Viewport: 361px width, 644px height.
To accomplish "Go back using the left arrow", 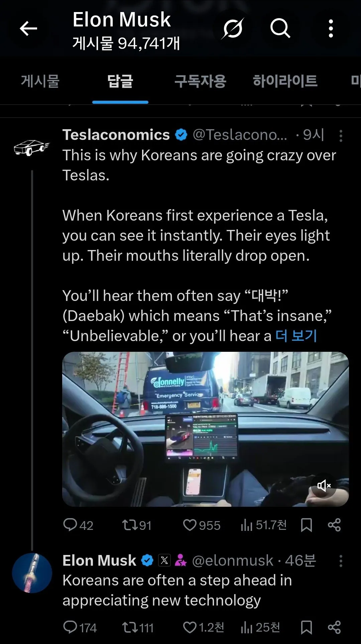I will [28, 28].
